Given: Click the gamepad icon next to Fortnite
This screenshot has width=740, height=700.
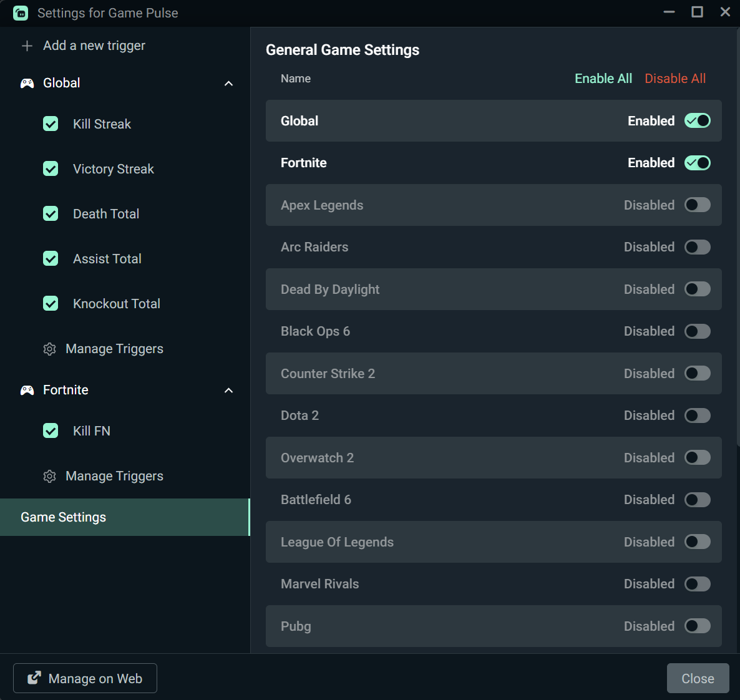Looking at the screenshot, I should pyautogui.click(x=27, y=390).
